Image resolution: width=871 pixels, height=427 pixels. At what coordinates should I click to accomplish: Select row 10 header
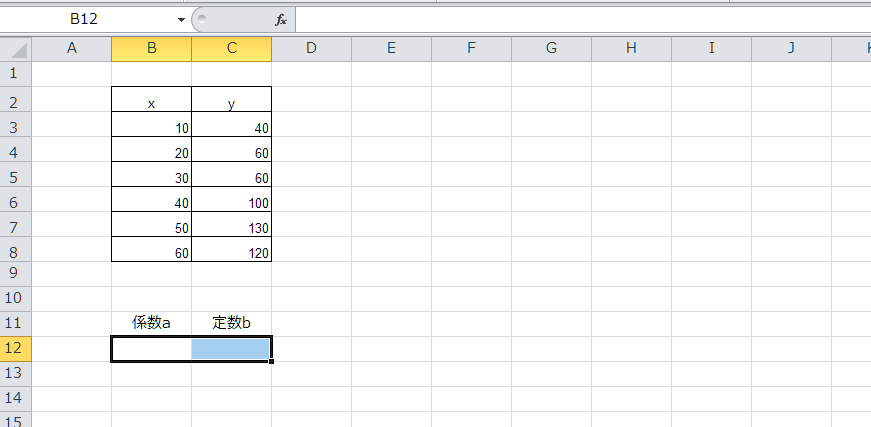(16, 299)
